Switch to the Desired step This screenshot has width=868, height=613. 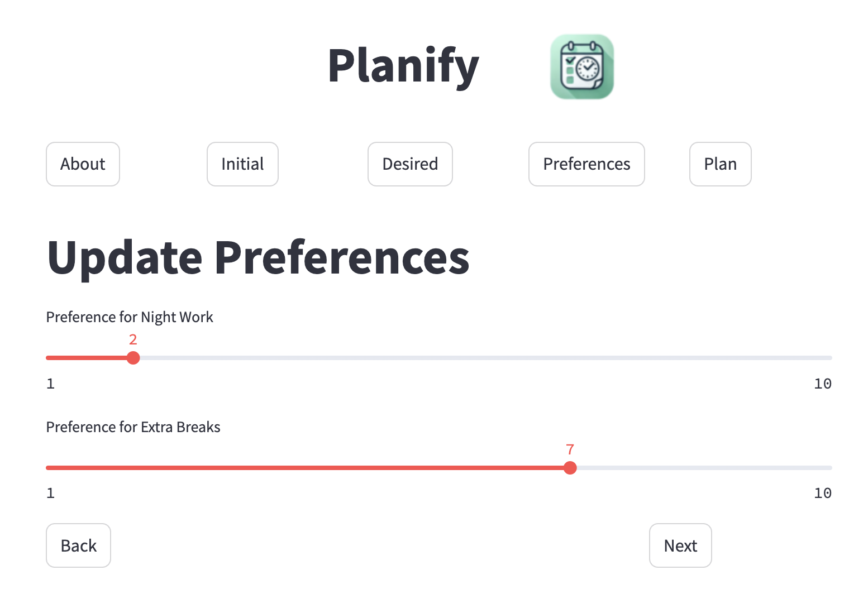tap(410, 164)
